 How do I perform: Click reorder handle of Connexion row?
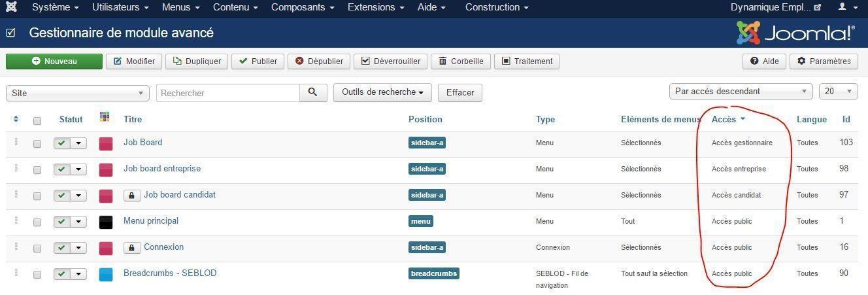[16, 247]
